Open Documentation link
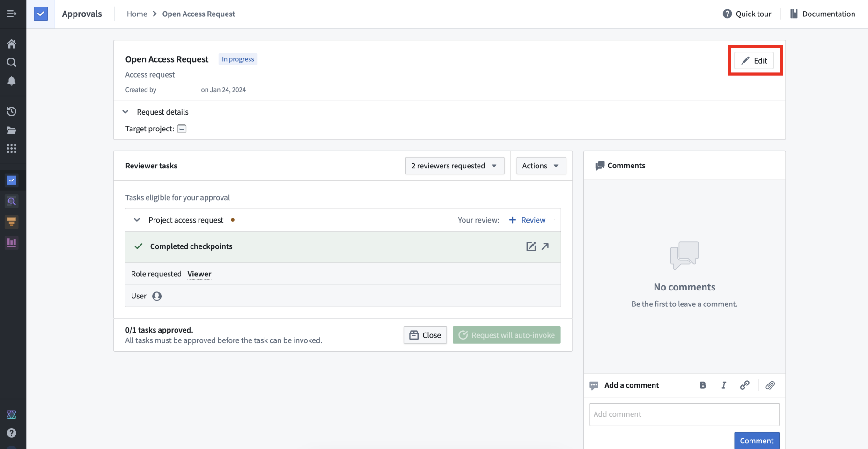Image resolution: width=868 pixels, height=449 pixels. 823,14
